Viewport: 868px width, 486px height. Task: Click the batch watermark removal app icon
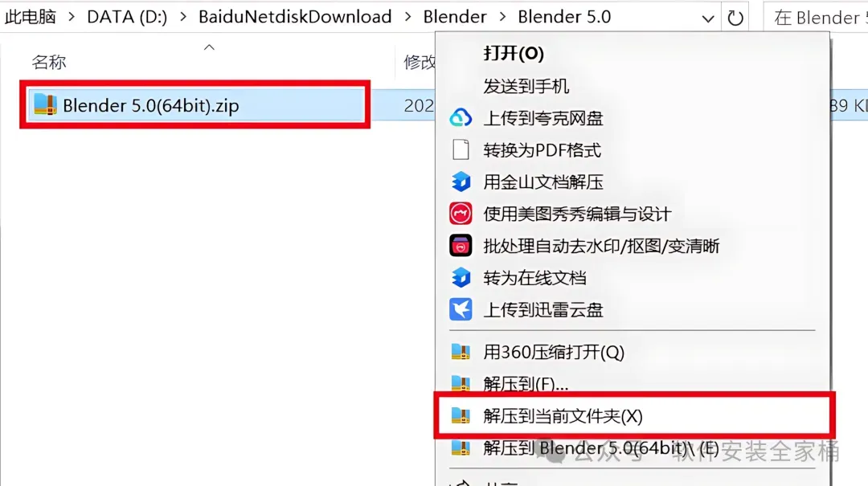461,246
